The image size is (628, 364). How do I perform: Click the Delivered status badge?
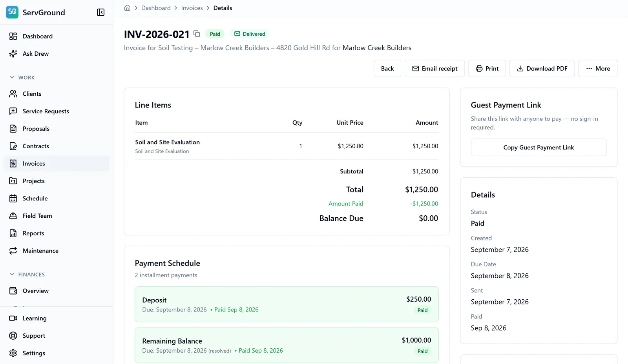(x=250, y=34)
